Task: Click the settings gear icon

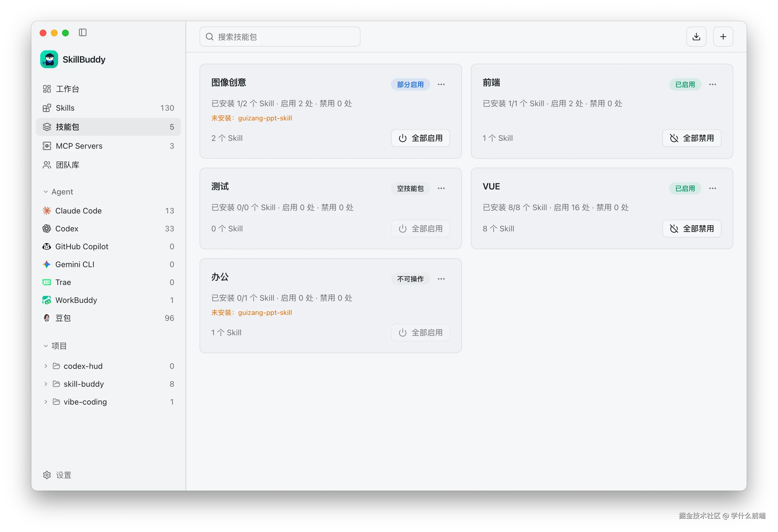Action: coord(47,475)
